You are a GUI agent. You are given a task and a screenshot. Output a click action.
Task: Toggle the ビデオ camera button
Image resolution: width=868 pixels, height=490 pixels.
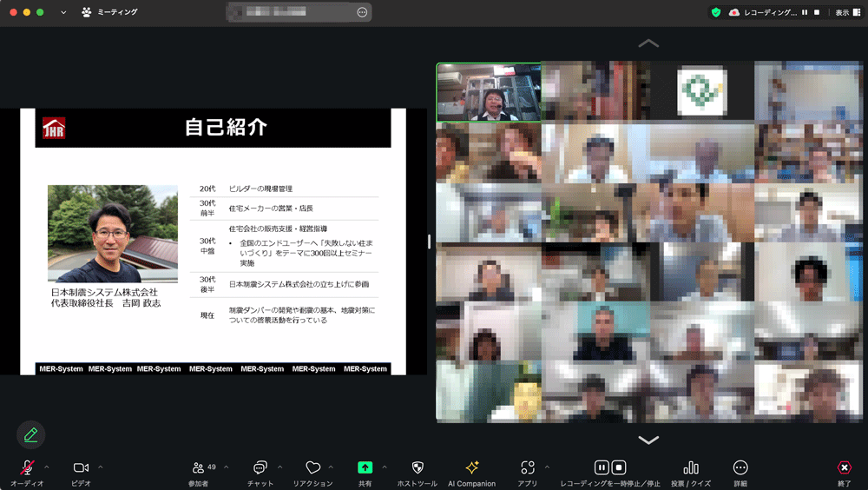pyautogui.click(x=81, y=467)
